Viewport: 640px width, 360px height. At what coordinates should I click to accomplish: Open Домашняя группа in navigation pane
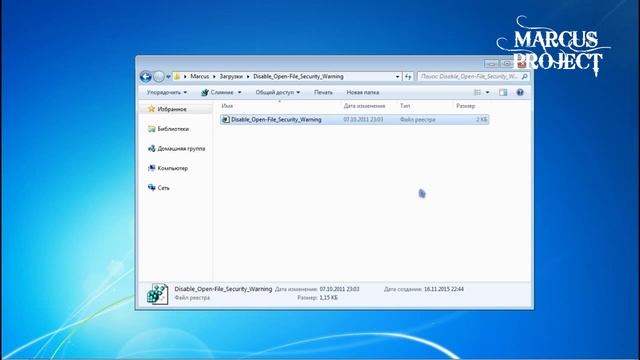(x=181, y=149)
